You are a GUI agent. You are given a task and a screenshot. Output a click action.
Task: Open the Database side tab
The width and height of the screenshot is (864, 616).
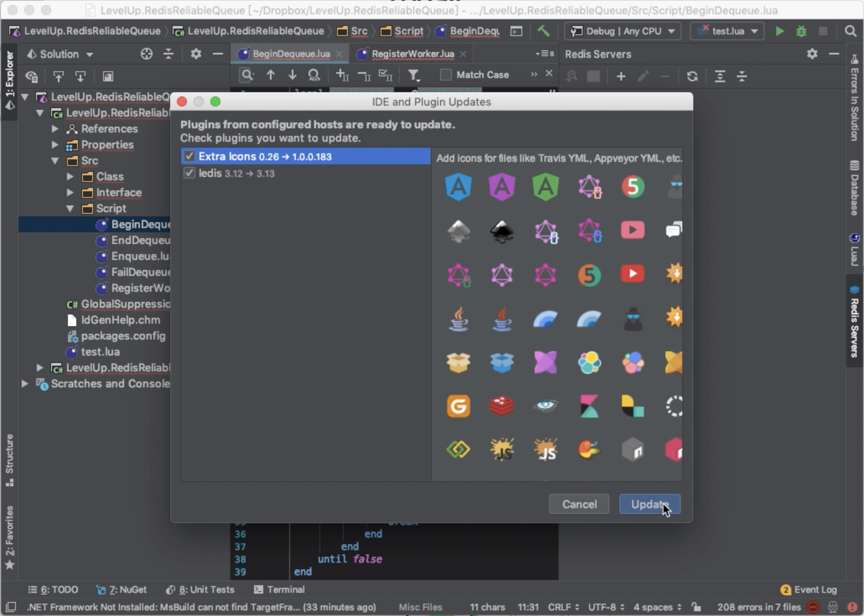point(854,188)
